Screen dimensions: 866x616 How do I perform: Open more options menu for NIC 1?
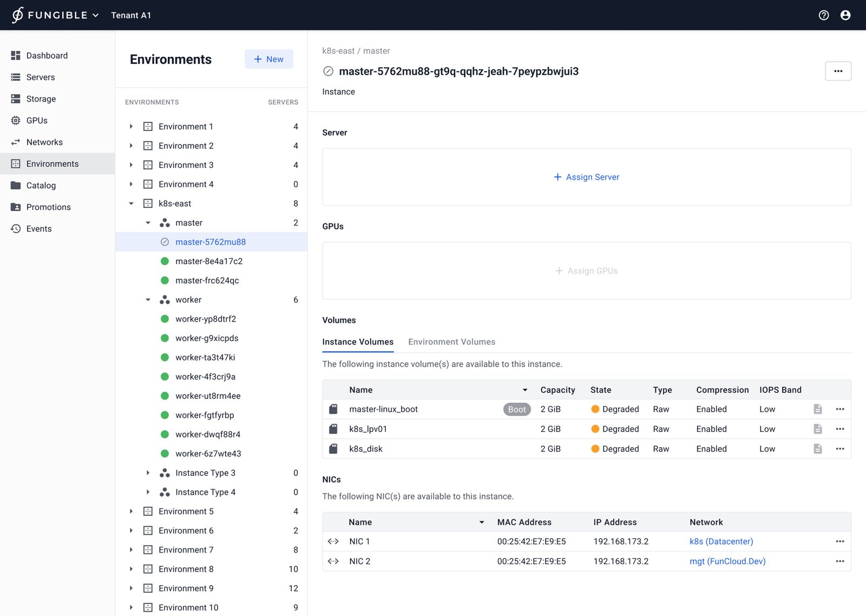pos(839,541)
